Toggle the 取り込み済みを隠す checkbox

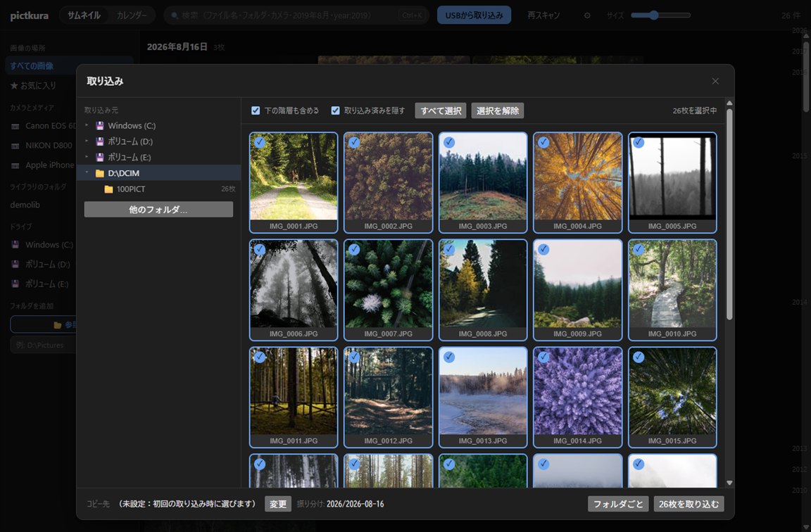click(x=335, y=110)
